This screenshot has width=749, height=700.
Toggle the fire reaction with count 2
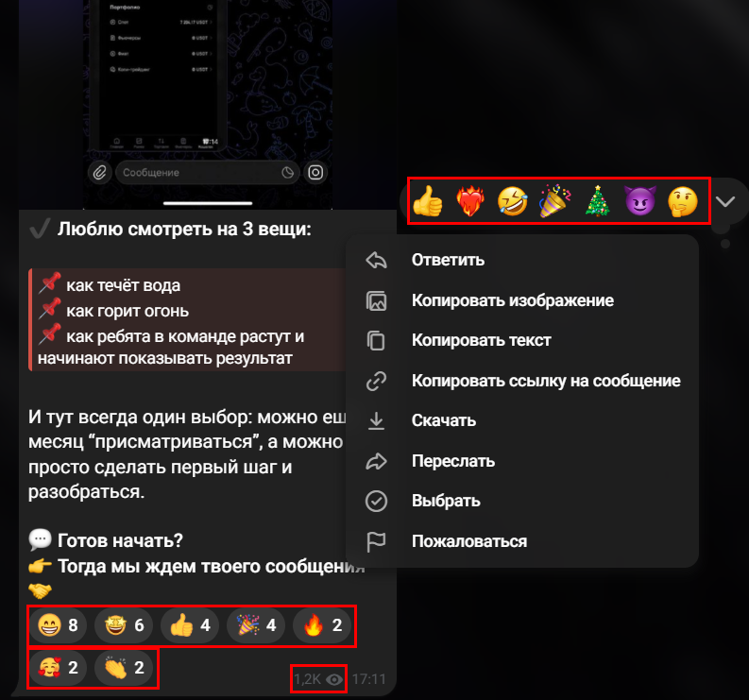(x=322, y=625)
